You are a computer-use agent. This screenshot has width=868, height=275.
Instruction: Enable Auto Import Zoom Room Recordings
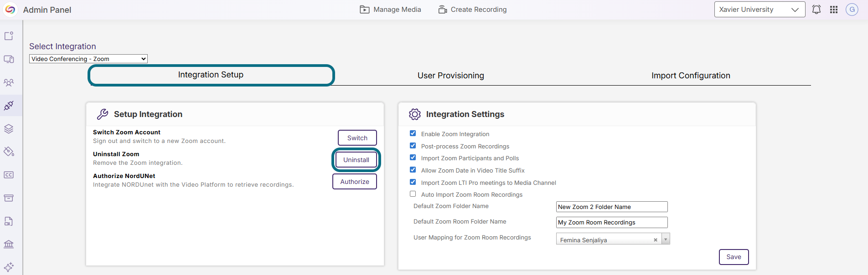pyautogui.click(x=413, y=194)
